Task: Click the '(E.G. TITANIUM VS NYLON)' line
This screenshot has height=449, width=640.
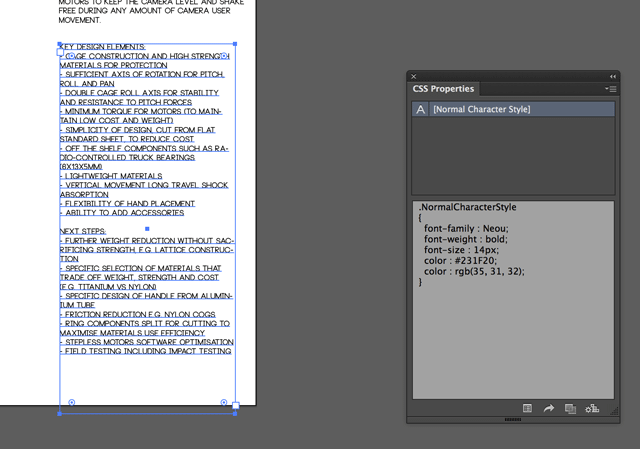Action: coord(108,287)
